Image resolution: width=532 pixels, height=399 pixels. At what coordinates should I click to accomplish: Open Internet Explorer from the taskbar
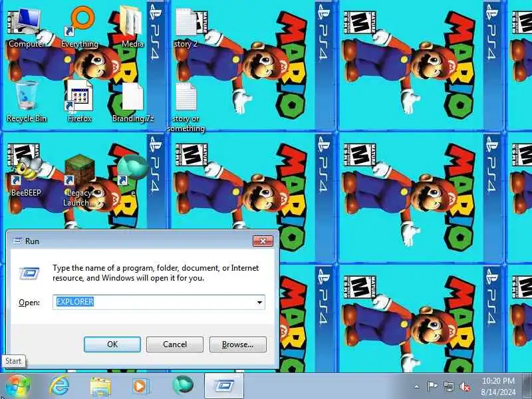coord(59,386)
